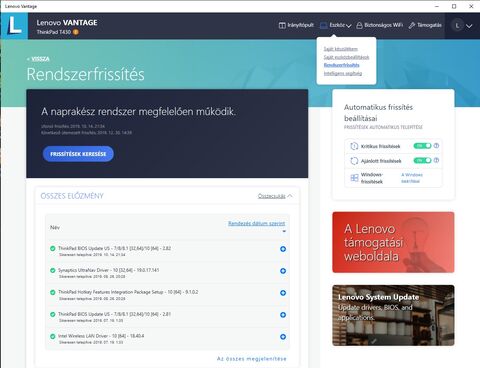Click the Ajánlott frissítések refresh icon

pyautogui.click(x=354, y=161)
